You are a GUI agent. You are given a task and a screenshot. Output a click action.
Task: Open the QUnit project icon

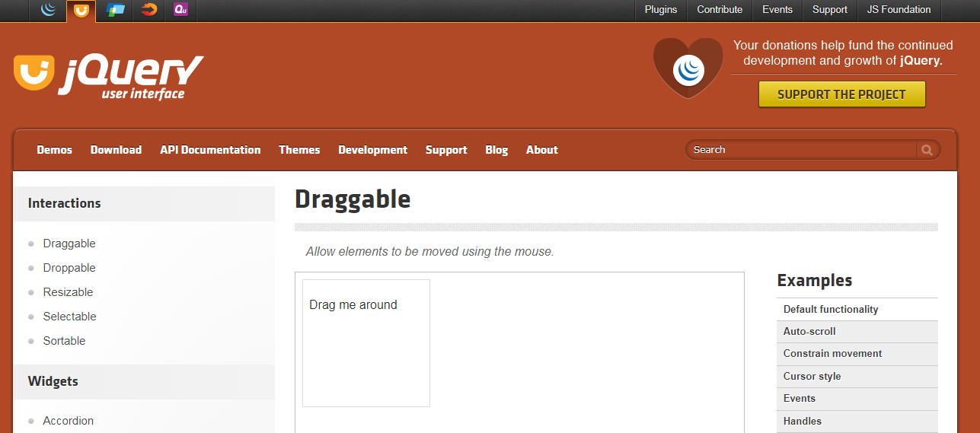180,10
